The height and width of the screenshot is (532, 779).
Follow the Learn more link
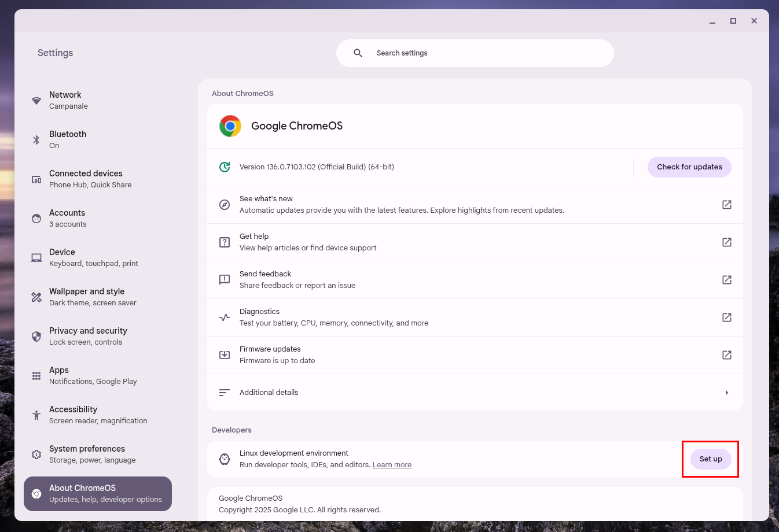click(x=392, y=465)
